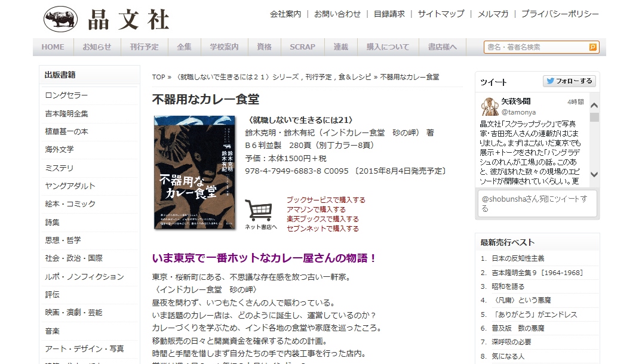Open the SCRAP navigation tab
642x364 pixels.
303,47
